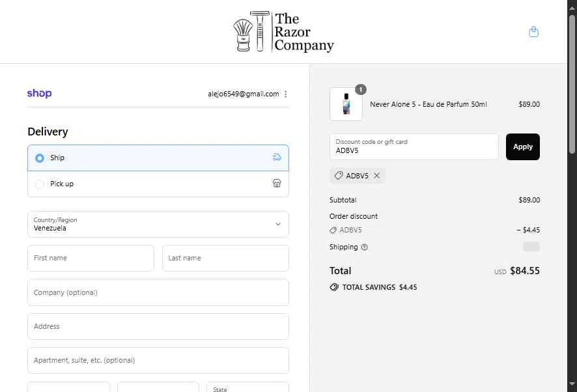Image resolution: width=577 pixels, height=392 pixels.
Task: Click the Address input field
Action: pos(158,326)
